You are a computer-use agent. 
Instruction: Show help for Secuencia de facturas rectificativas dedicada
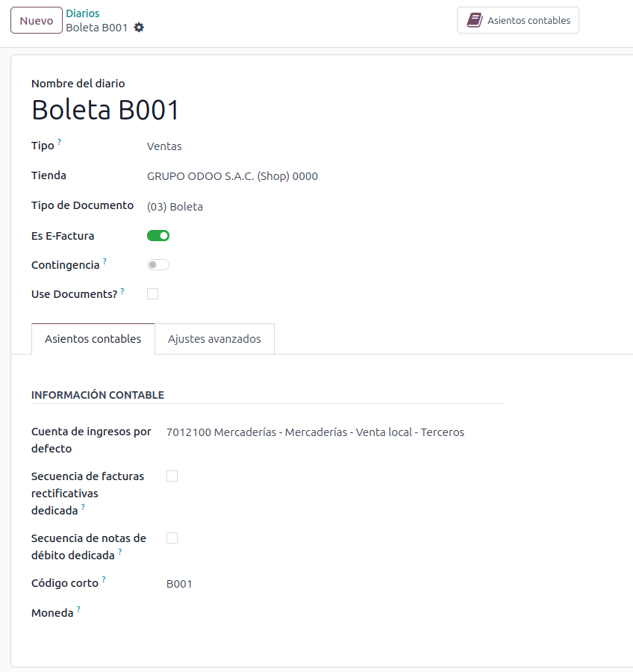[83, 507]
